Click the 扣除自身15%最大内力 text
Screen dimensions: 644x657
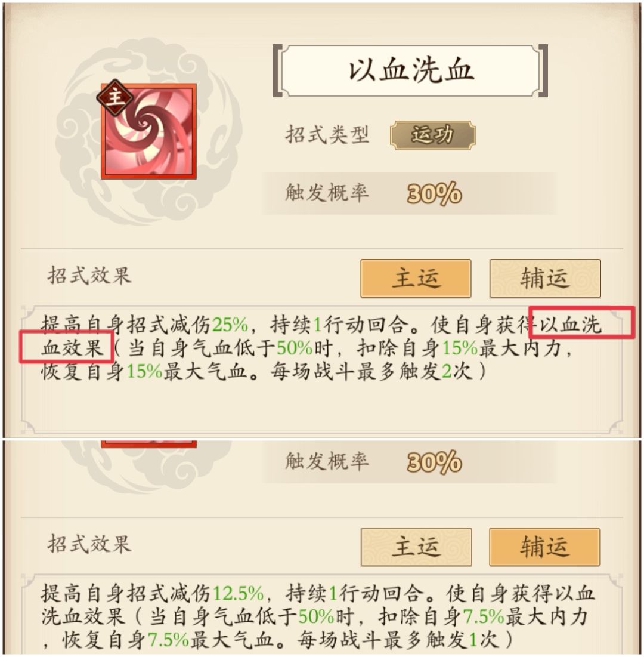pos(459,348)
